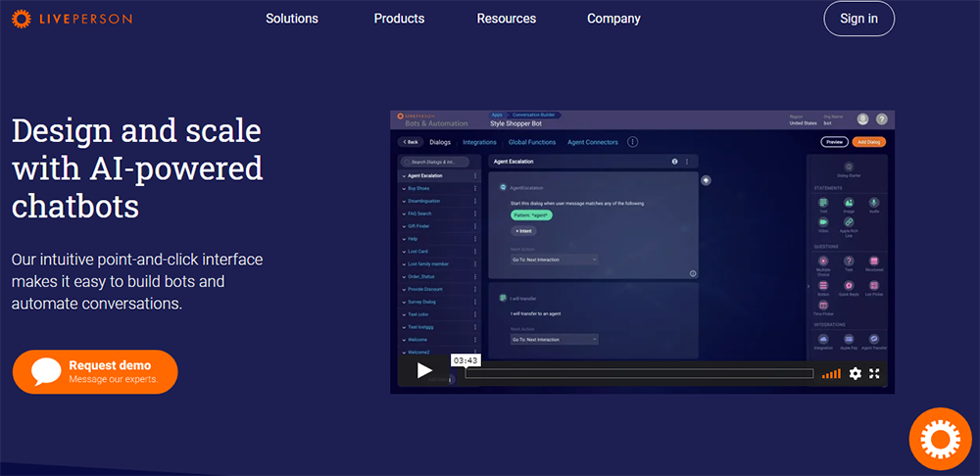The height and width of the screenshot is (476, 980).
Task: Click the Search Dialogs input field
Action: pyautogui.click(x=435, y=162)
